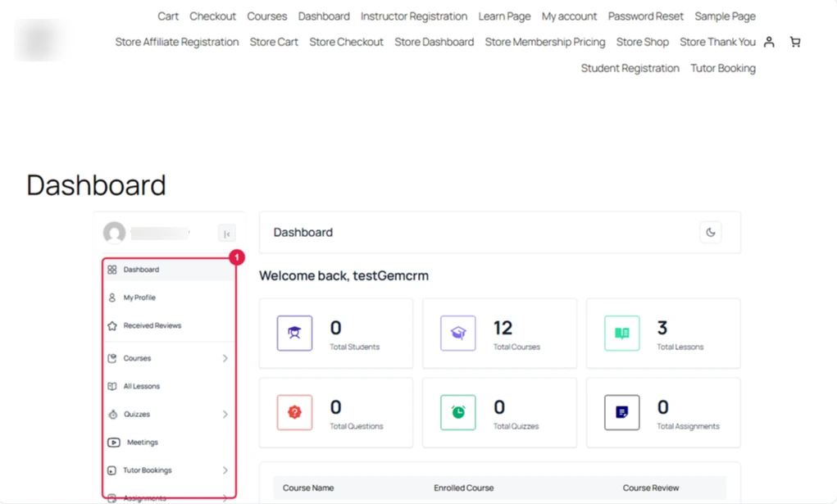View Store Membership Pricing page
Image resolution: width=837 pixels, height=504 pixels.
(545, 42)
